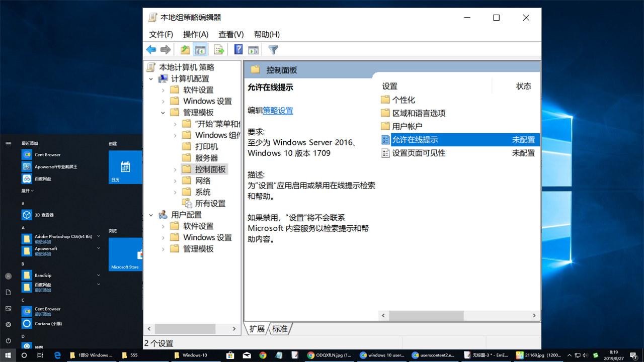Click the 策略设置 link
The height and width of the screenshot is (362, 644).
click(x=278, y=111)
